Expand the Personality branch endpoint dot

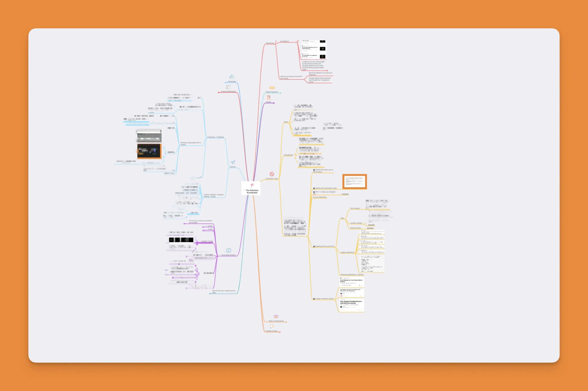click(226, 82)
